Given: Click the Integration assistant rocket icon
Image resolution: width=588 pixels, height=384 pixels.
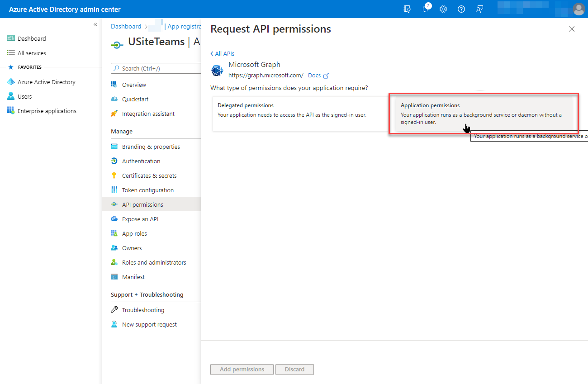Looking at the screenshot, I should [x=114, y=114].
